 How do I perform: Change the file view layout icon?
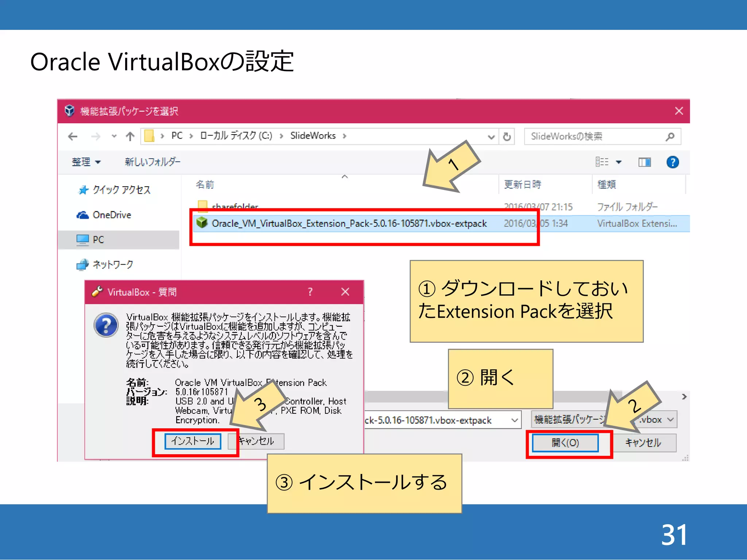coord(602,162)
